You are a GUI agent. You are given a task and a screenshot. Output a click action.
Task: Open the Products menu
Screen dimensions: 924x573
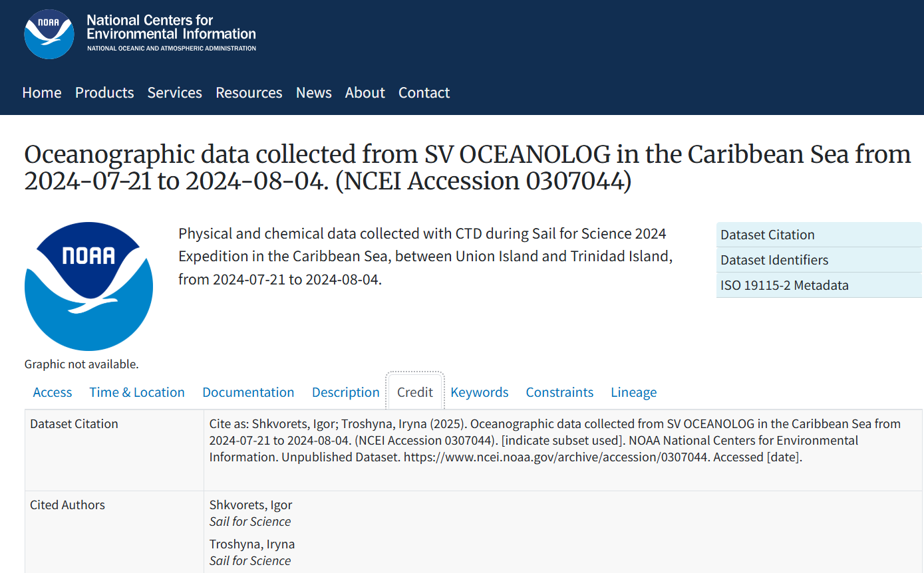pyautogui.click(x=104, y=92)
